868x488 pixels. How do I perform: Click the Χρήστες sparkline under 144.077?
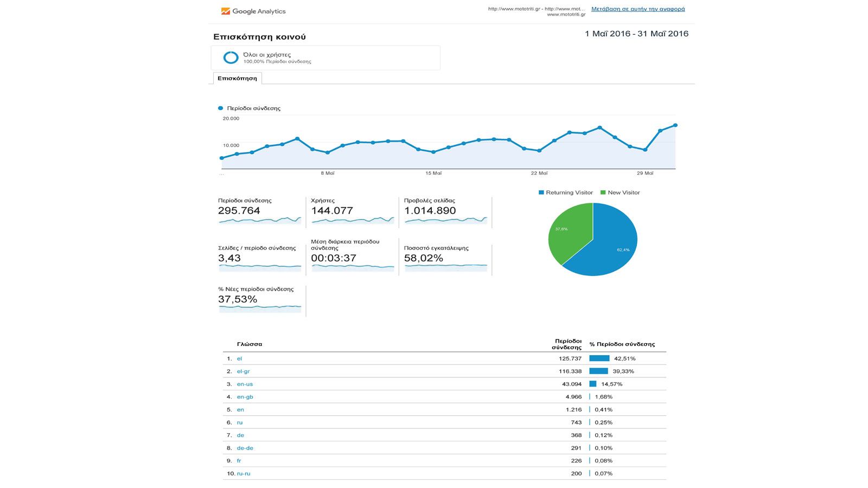(x=353, y=220)
